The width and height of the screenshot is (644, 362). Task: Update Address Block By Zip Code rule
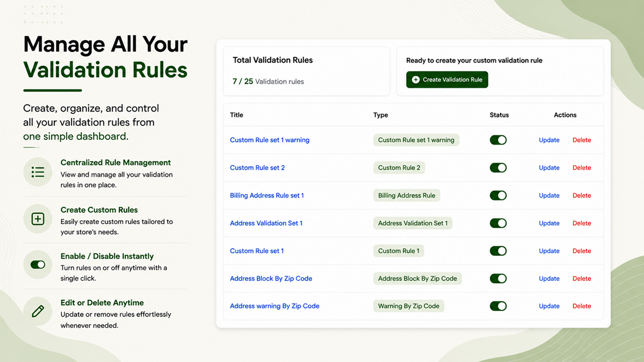click(549, 278)
